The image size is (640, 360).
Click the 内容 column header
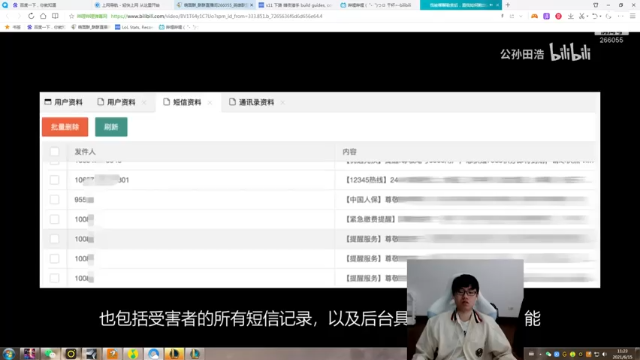tap(349, 152)
